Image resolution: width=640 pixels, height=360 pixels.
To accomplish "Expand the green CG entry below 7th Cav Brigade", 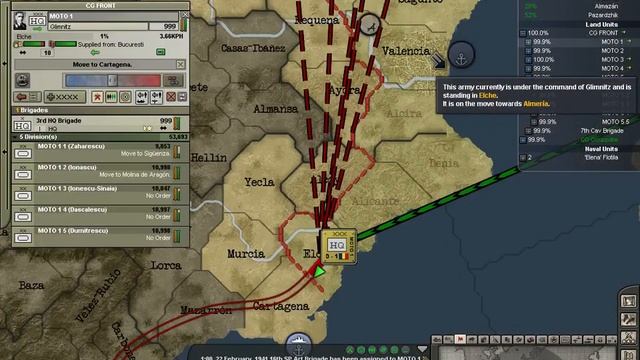I will (523, 140).
